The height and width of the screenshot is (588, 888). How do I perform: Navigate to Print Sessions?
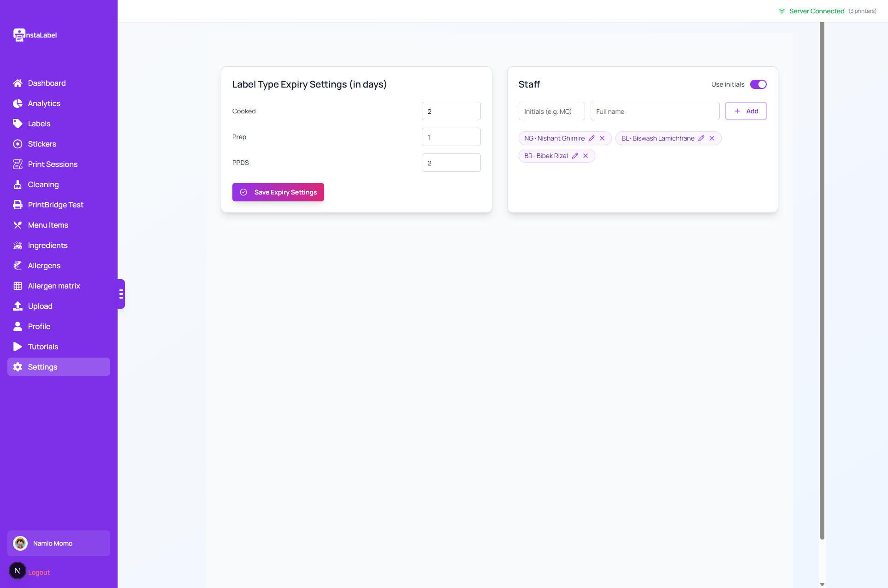point(59,164)
